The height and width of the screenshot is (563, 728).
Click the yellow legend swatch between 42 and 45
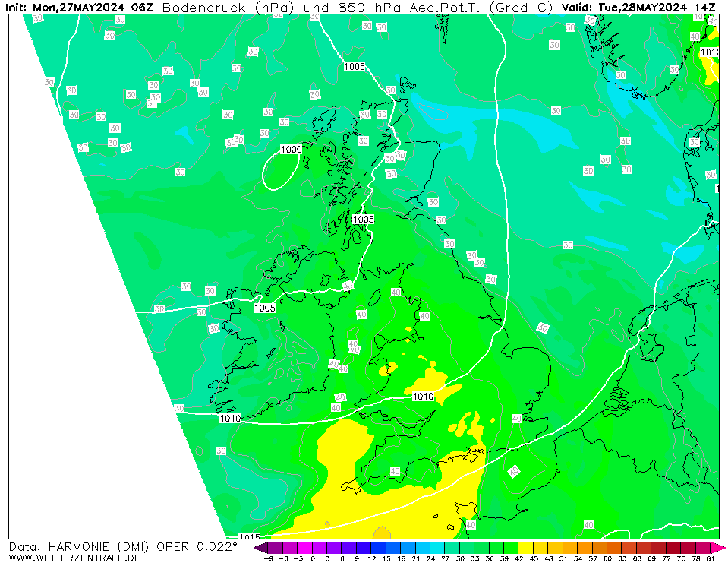click(x=525, y=548)
